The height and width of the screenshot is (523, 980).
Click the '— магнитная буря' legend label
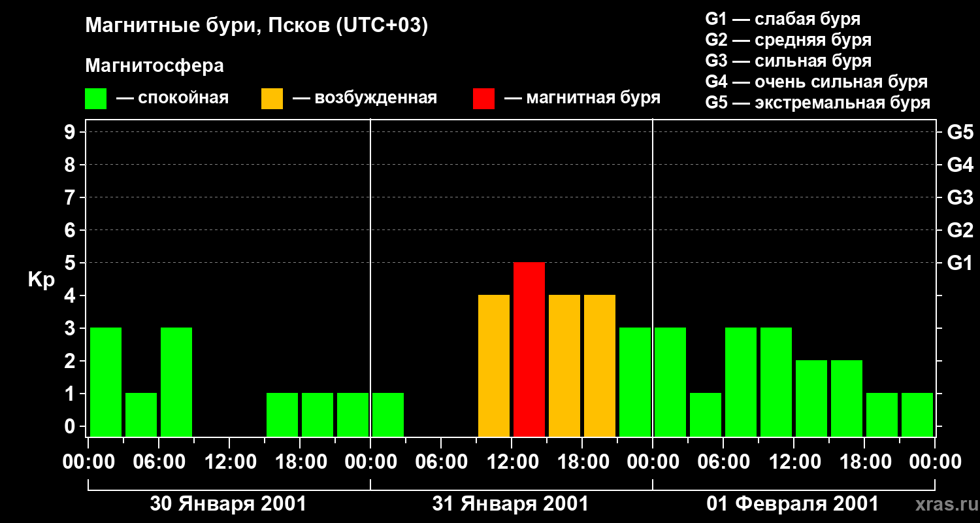point(582,98)
